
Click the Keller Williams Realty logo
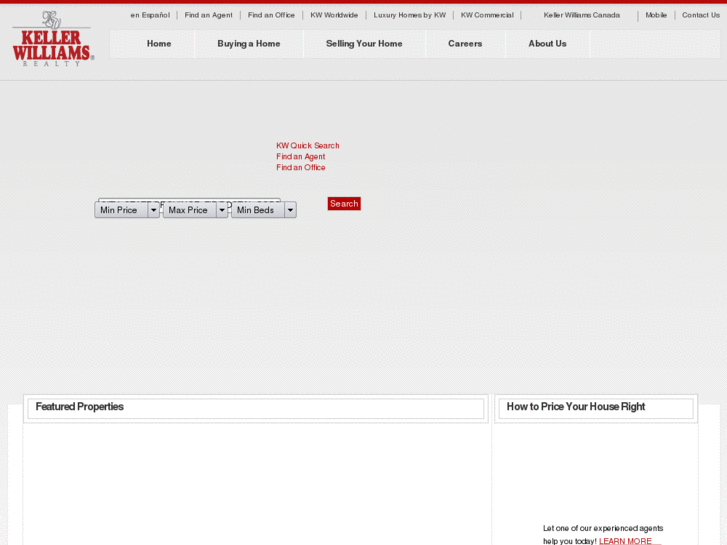click(x=53, y=39)
